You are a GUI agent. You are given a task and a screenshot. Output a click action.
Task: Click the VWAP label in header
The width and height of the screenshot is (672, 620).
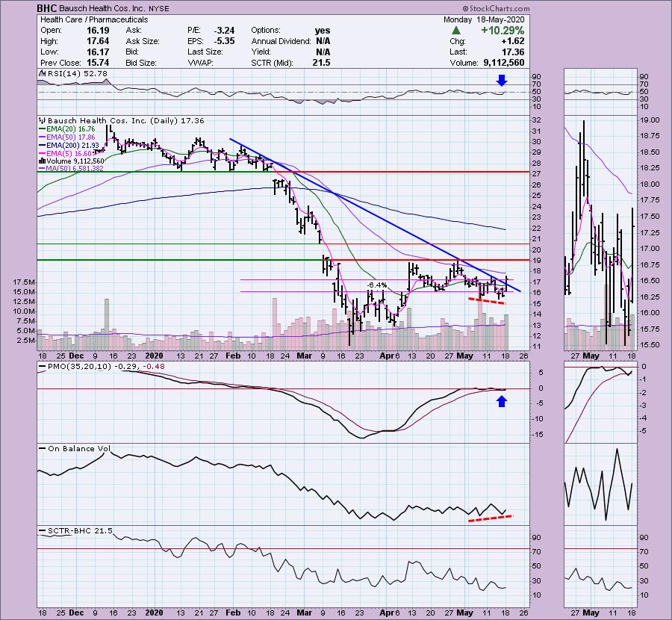[x=200, y=63]
